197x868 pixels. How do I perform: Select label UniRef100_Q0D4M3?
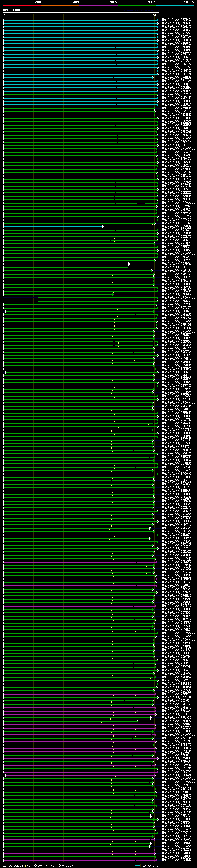pyautogui.click(x=177, y=98)
